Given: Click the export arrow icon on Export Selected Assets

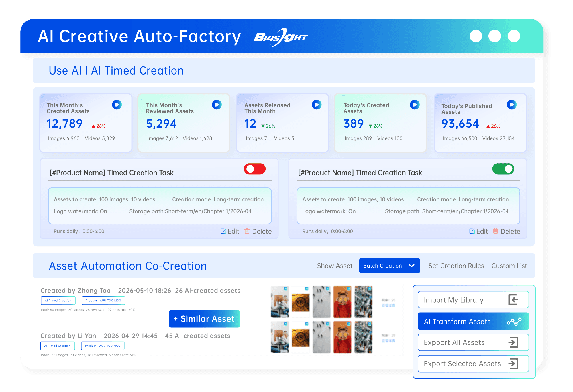Looking at the screenshot, I should 513,364.
